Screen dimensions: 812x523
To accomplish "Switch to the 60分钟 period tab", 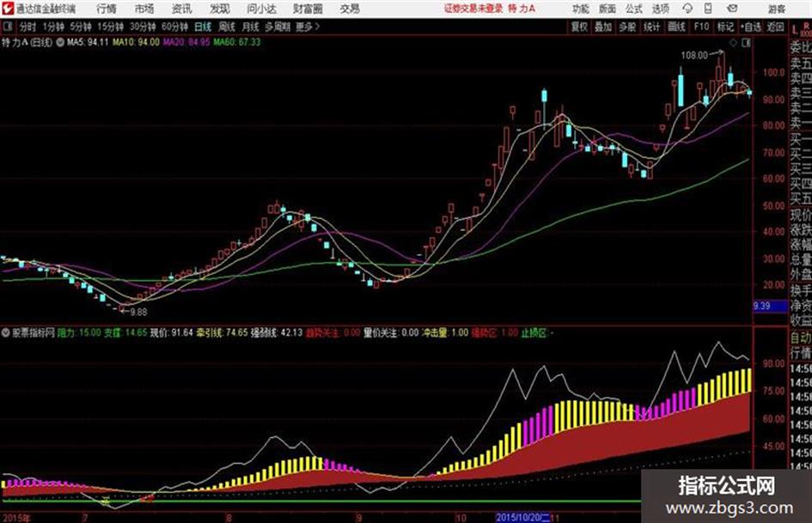I will point(174,27).
